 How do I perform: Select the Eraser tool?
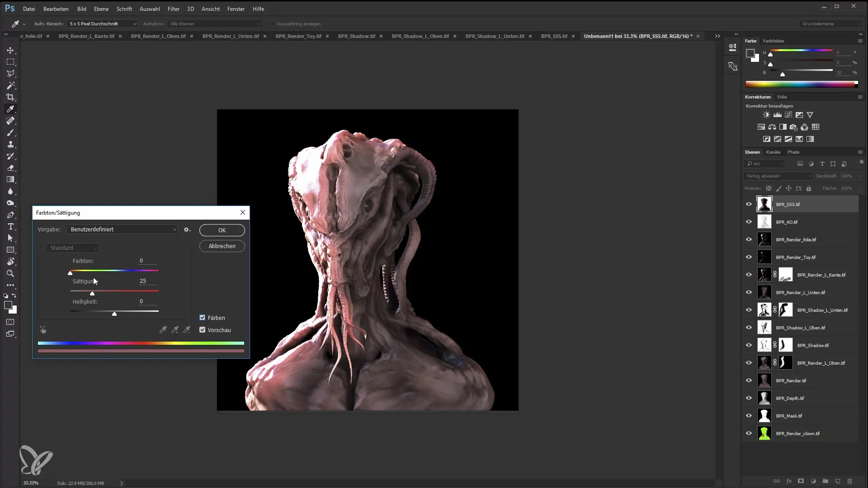coord(10,168)
